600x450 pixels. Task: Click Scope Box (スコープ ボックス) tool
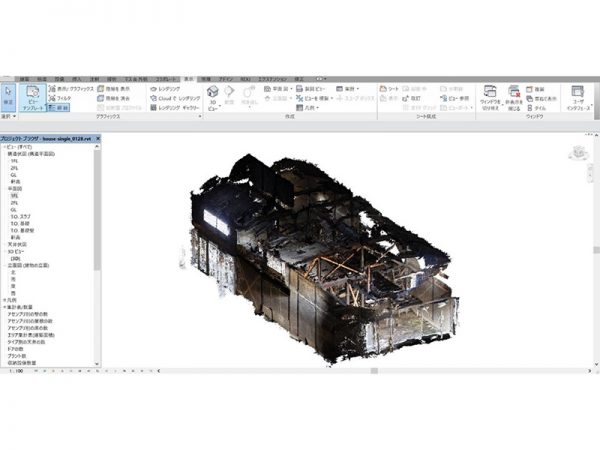pos(355,98)
